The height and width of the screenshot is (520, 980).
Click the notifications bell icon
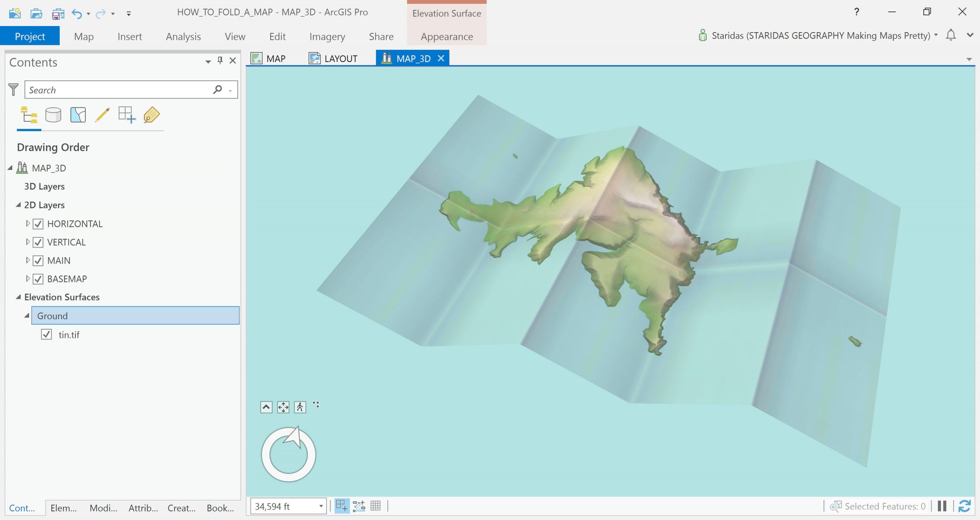(x=951, y=36)
